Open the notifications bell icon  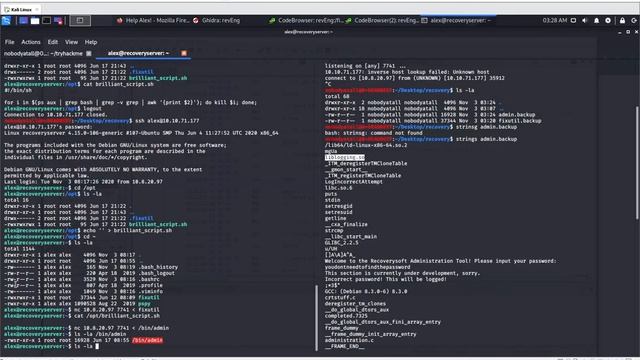[x=596, y=20]
